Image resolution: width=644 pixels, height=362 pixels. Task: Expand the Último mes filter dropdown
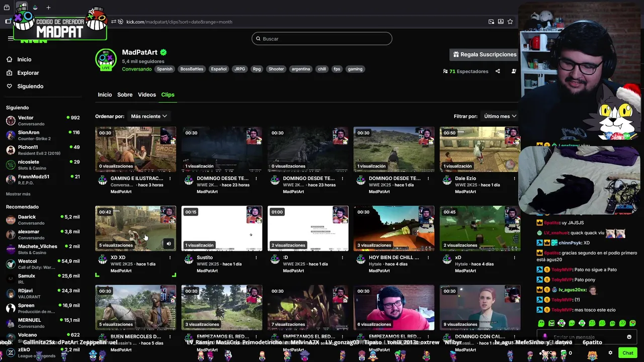click(500, 116)
